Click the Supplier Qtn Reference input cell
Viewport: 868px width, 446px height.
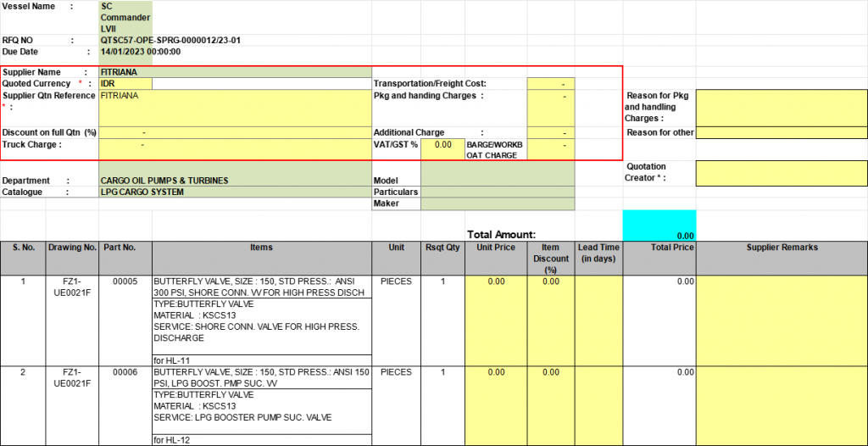(235, 108)
